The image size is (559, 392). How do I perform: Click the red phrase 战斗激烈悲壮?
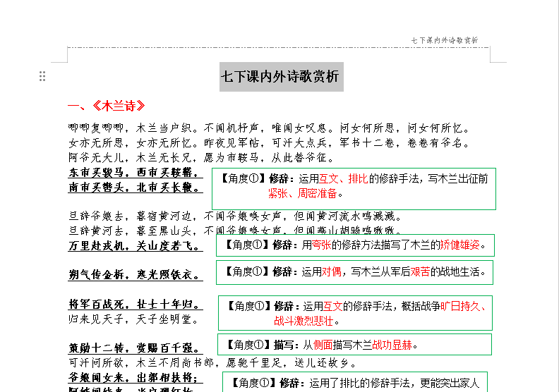point(303,321)
